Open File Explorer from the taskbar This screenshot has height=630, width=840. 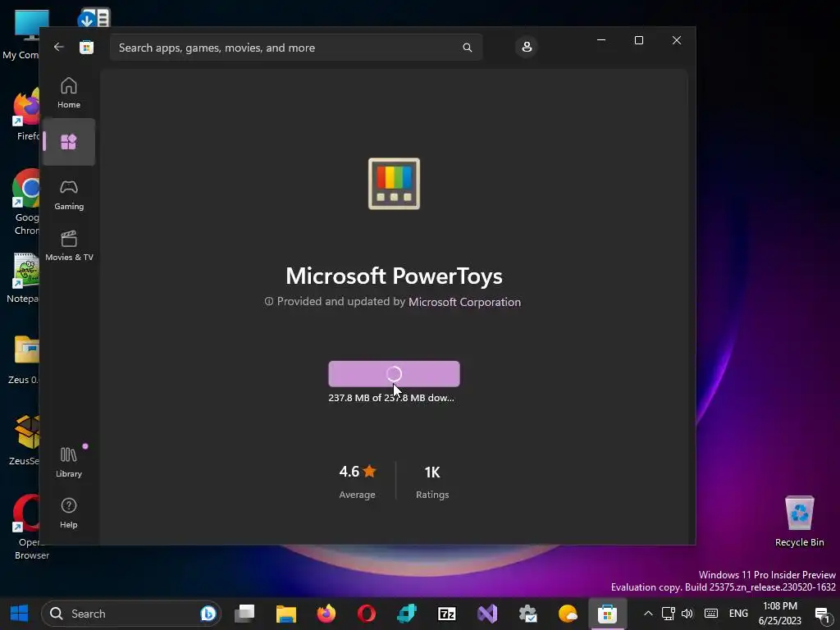coord(286,614)
